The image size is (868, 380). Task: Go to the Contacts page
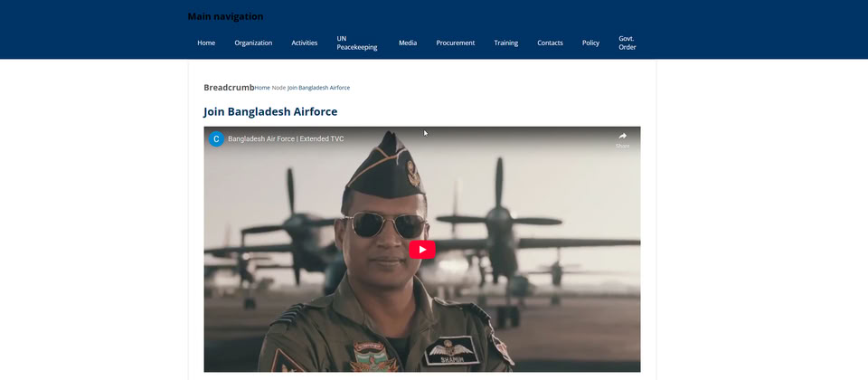(x=550, y=43)
